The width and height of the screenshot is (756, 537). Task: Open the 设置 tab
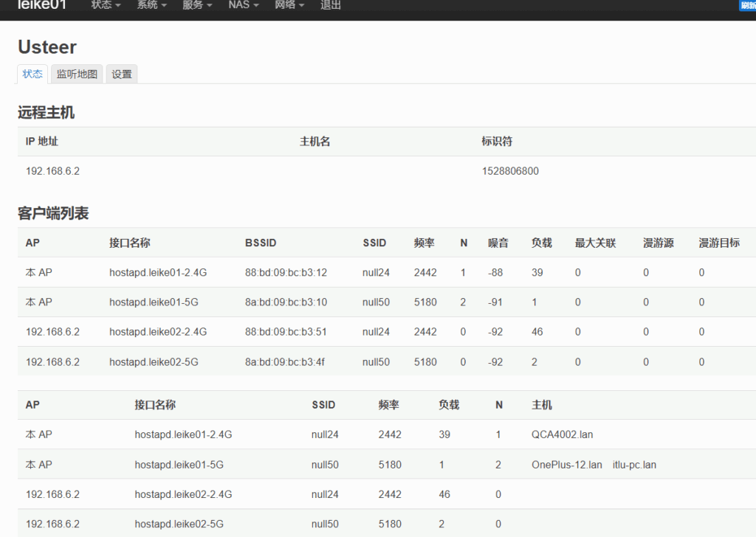(122, 74)
